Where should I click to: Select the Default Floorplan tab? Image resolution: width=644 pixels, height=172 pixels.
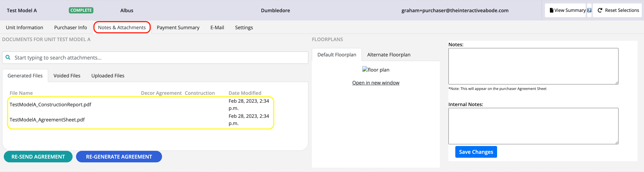point(337,55)
